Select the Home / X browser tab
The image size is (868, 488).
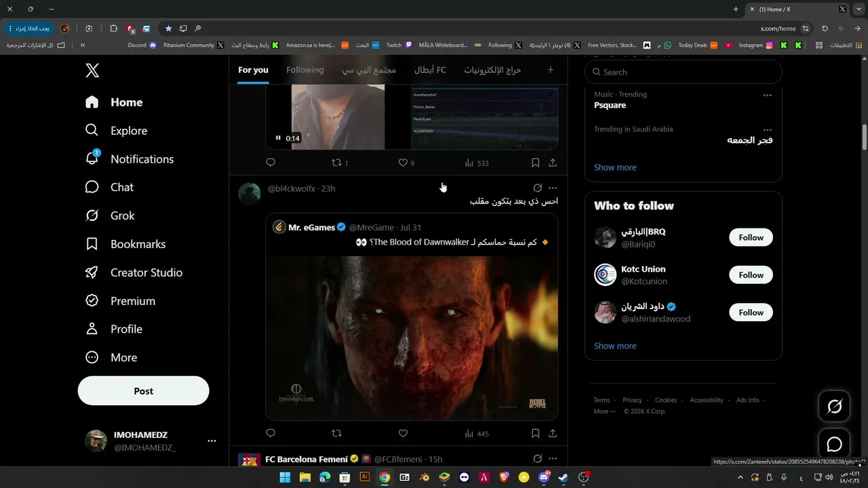(x=798, y=9)
